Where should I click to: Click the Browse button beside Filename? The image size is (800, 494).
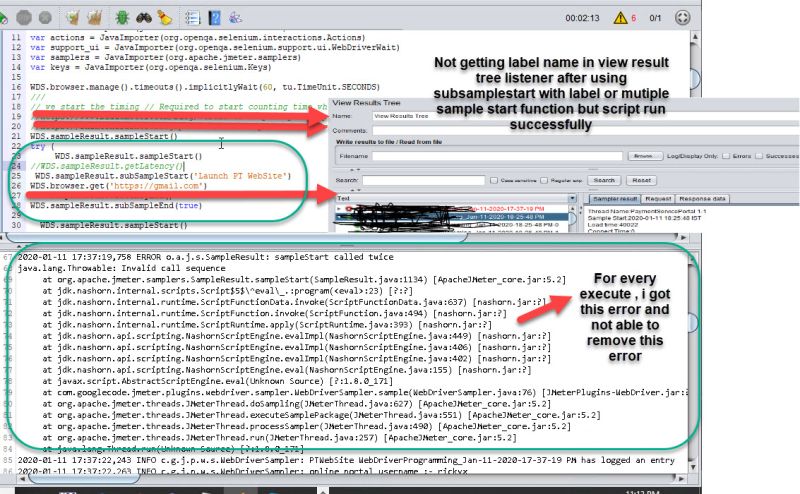(x=645, y=156)
